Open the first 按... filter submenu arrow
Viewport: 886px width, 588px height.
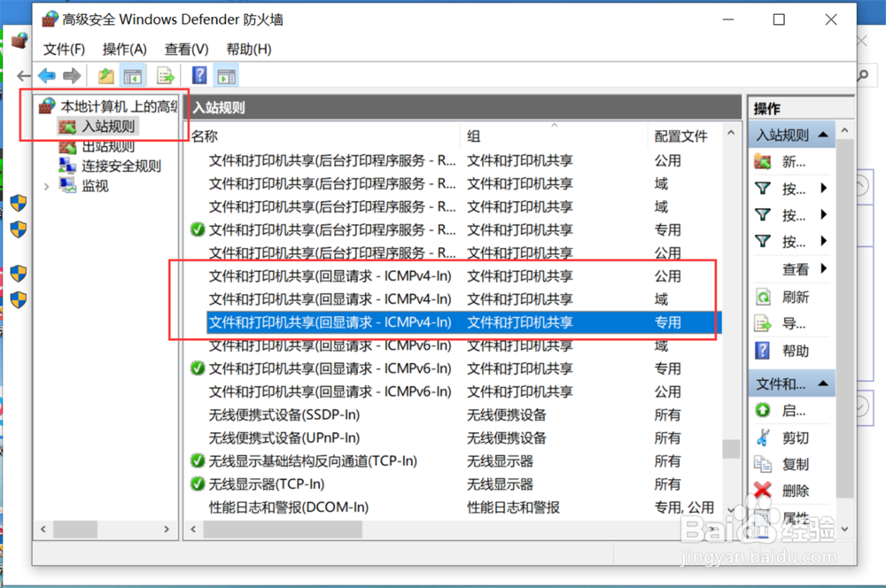click(824, 188)
